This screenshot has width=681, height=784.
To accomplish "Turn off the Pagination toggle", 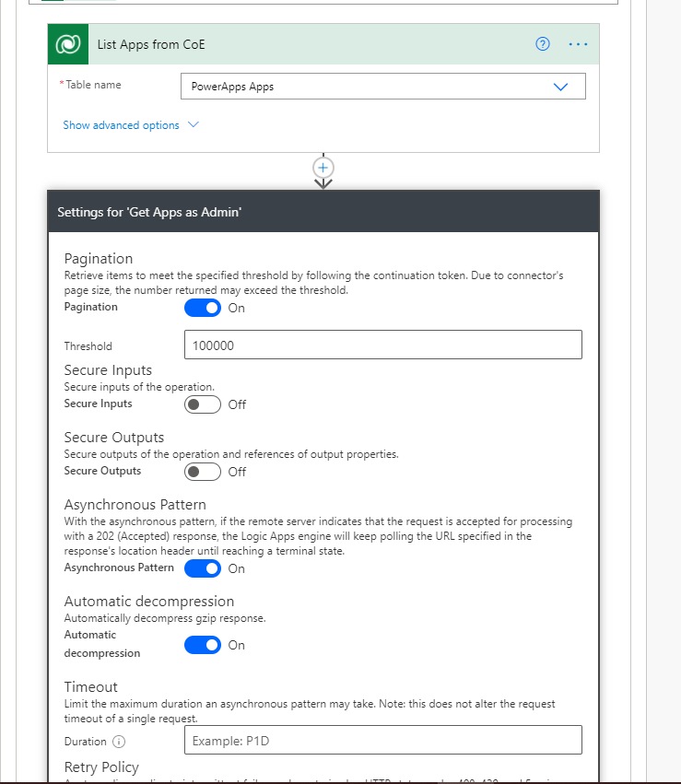I will pos(203,308).
